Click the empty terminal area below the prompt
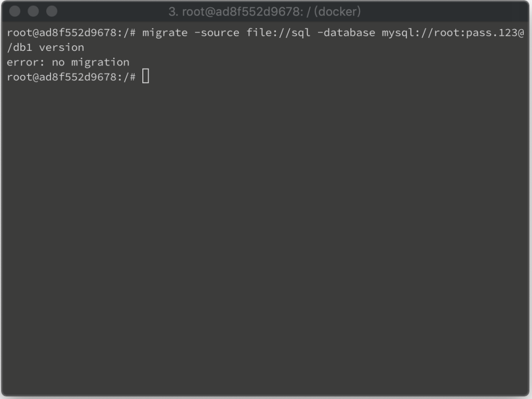The image size is (532, 399). 264,237
